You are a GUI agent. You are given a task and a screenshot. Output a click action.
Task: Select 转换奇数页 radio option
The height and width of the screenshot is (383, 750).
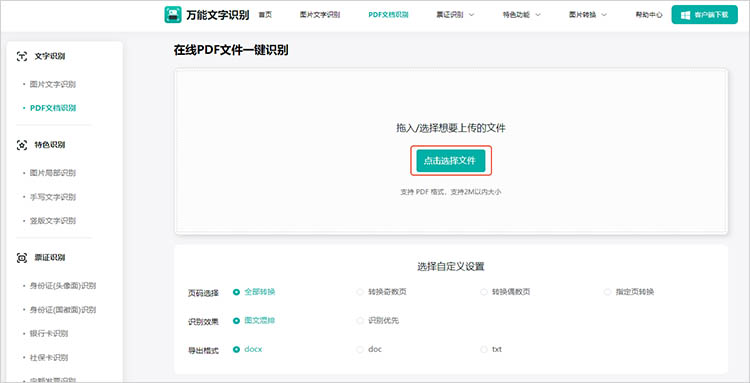click(x=382, y=292)
